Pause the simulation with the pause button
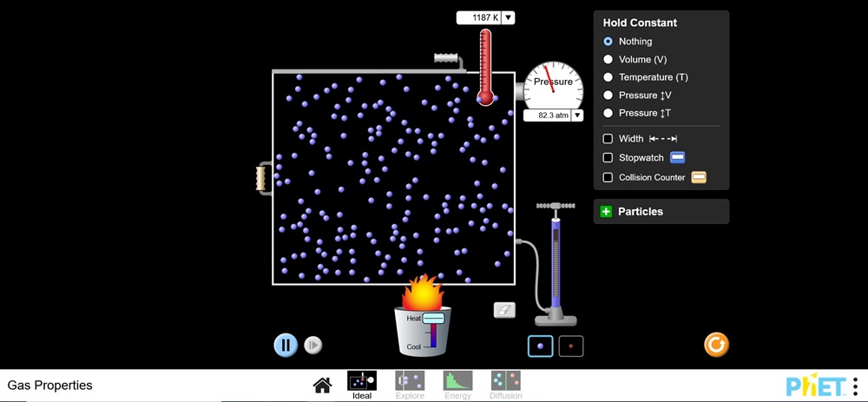 tap(286, 345)
